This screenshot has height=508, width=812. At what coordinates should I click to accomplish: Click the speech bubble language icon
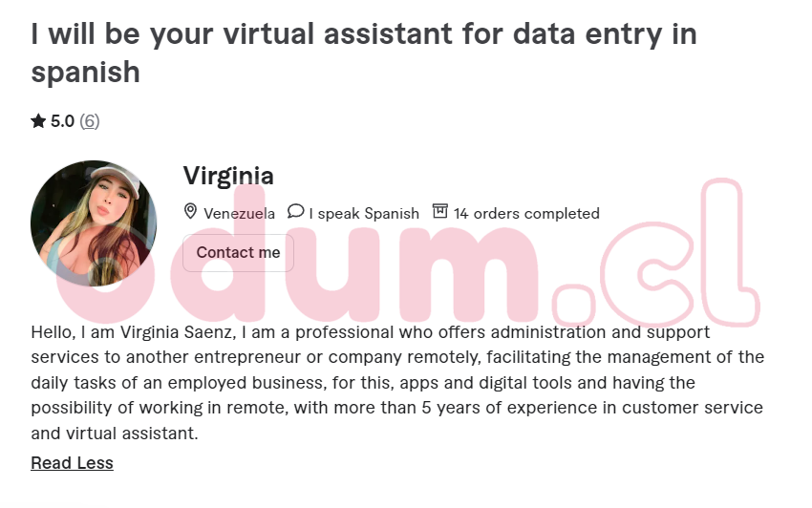(x=296, y=212)
